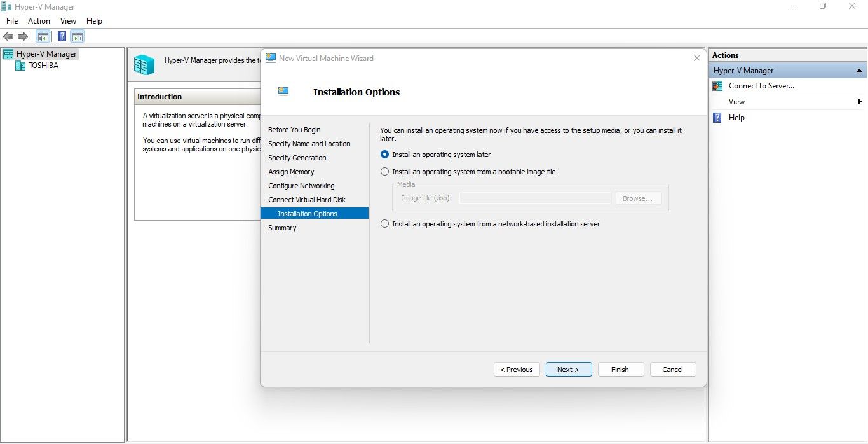Go to Assign Memory wizard step
This screenshot has width=868, height=444.
coord(291,172)
